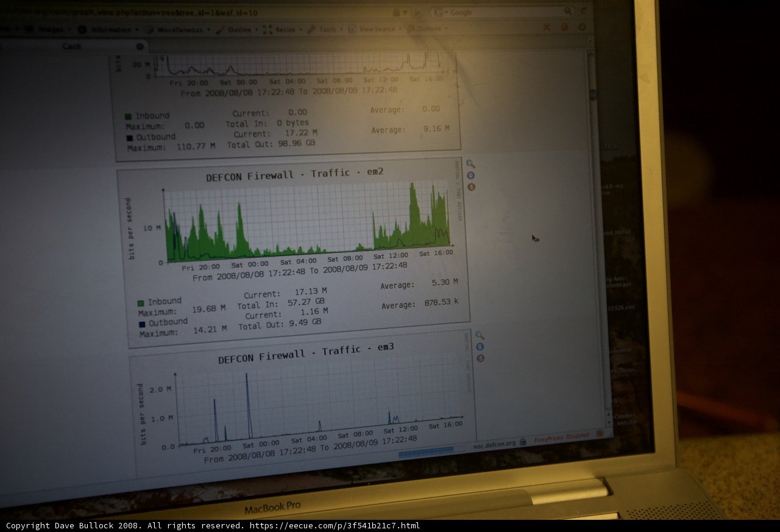Viewport: 780px width, 532px height.
Task: Click the red X status icon in Web Developer toolbar
Action: pos(547,27)
